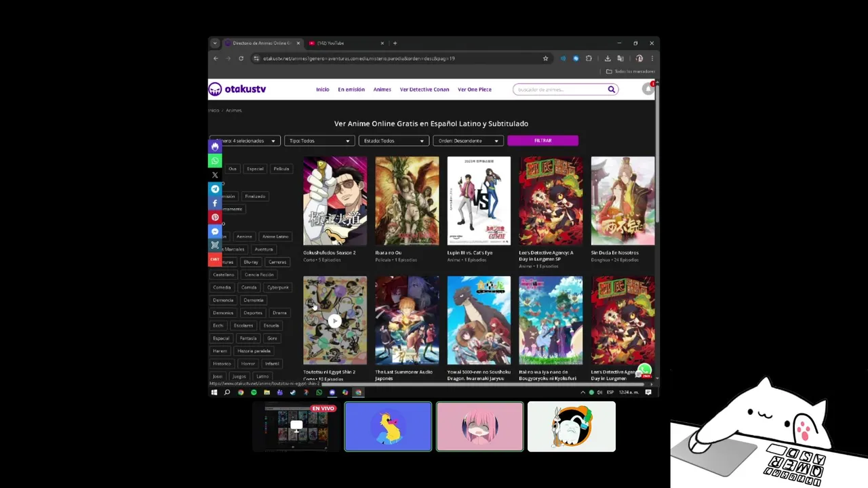This screenshot has height=488, width=868.
Task: Toggle the Deportes genre chip
Action: (x=253, y=313)
